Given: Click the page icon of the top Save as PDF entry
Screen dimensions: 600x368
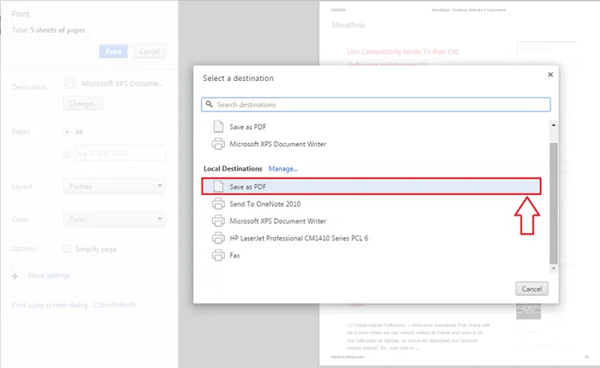Looking at the screenshot, I should pos(218,127).
